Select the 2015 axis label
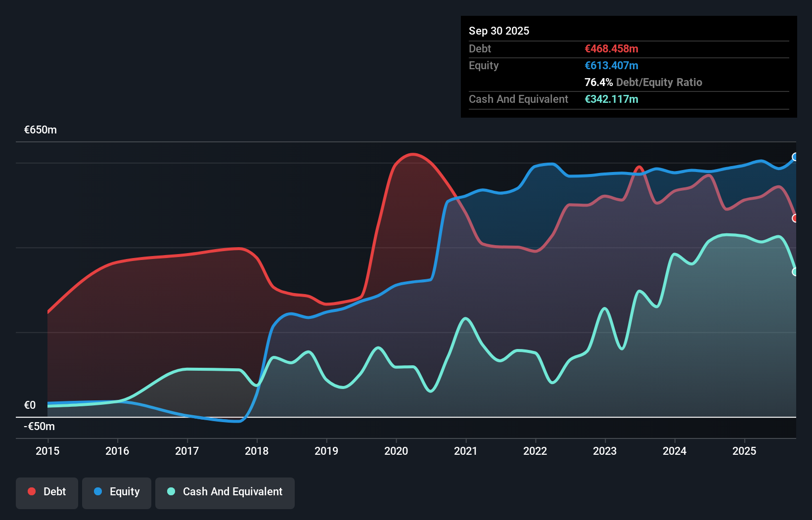This screenshot has height=520, width=812. 47,451
